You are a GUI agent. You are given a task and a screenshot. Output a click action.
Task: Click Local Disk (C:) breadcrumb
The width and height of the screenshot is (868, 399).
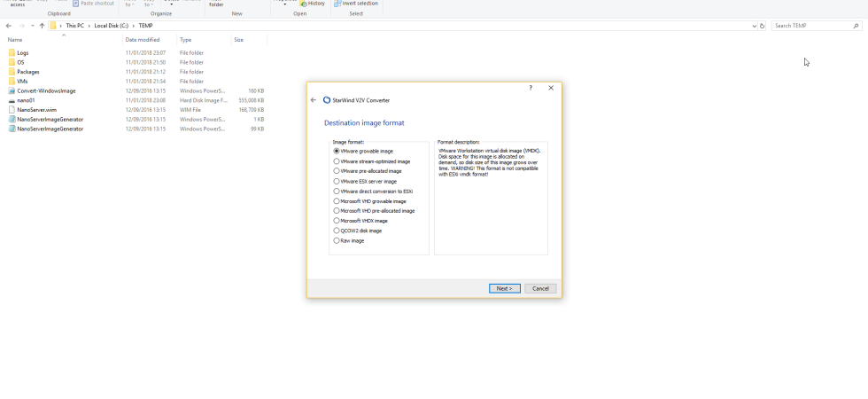pyautogui.click(x=112, y=26)
